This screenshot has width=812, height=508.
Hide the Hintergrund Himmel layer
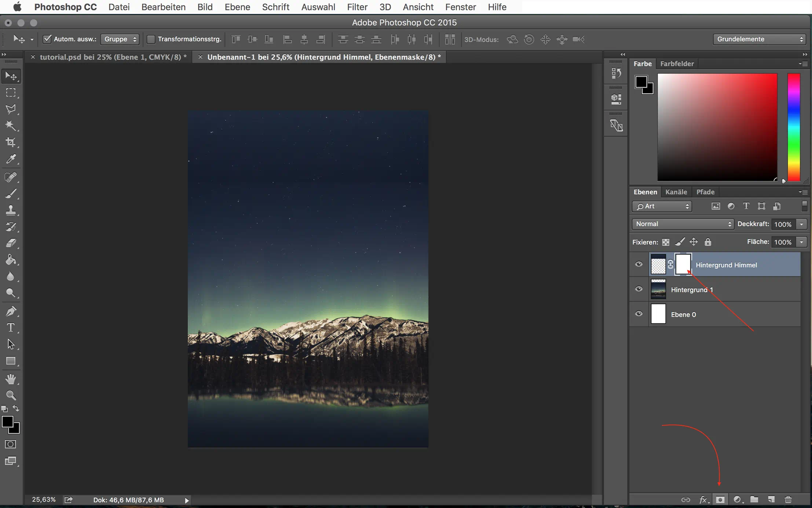639,264
